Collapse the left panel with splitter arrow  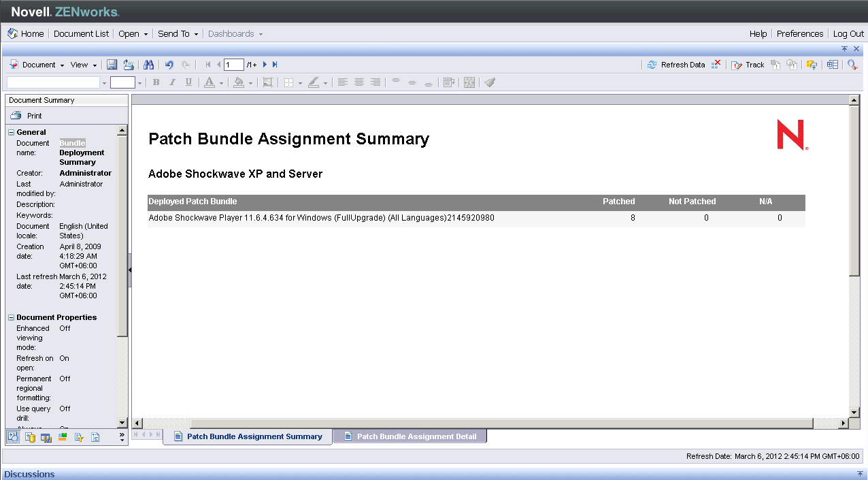[130, 270]
